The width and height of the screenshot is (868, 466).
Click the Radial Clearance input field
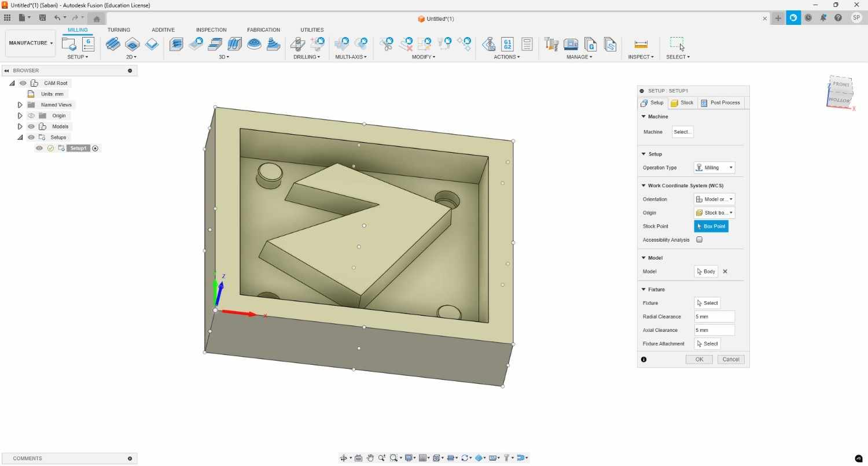[x=714, y=317]
